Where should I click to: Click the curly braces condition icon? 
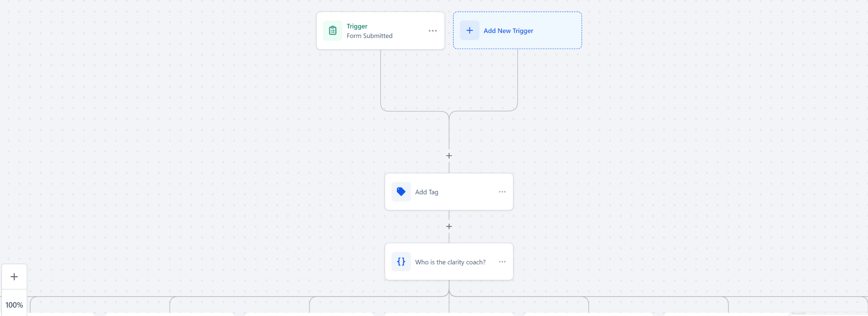[x=401, y=262]
